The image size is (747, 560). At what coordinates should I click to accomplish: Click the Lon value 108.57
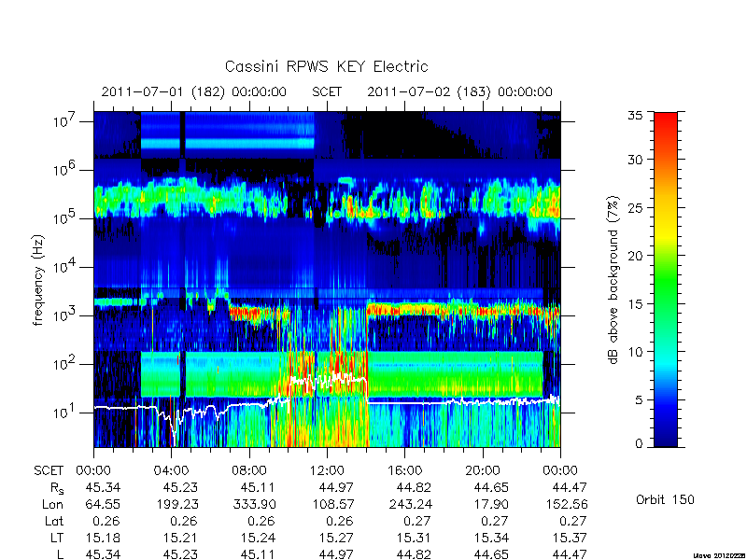click(x=333, y=504)
